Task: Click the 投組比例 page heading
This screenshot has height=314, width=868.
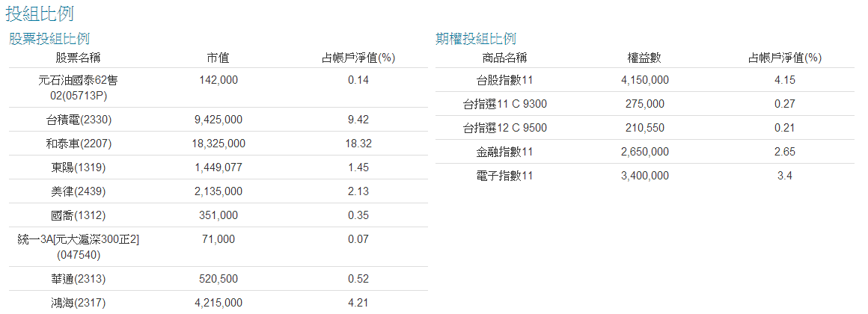Action: point(39,13)
